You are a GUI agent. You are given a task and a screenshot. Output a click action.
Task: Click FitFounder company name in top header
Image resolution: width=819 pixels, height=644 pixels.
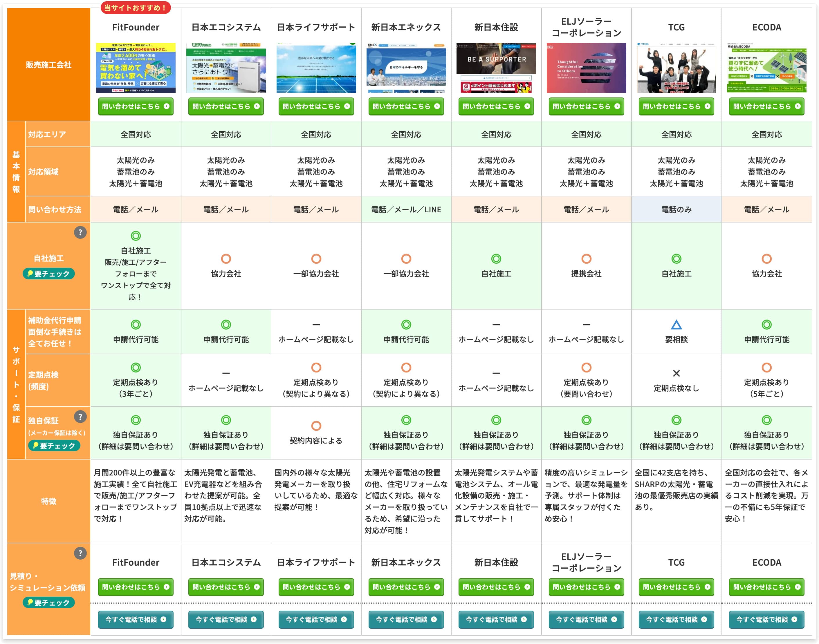[136, 27]
